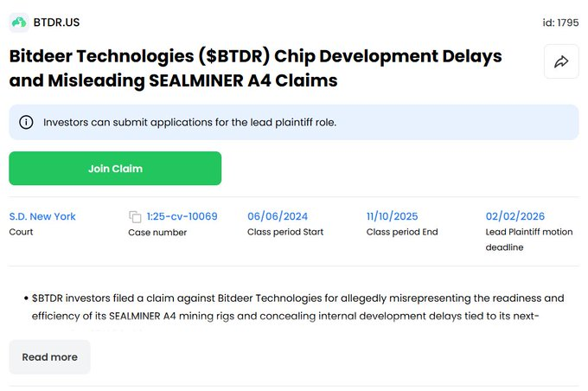
Task: Expand the summary with Read more
Action: (x=49, y=357)
